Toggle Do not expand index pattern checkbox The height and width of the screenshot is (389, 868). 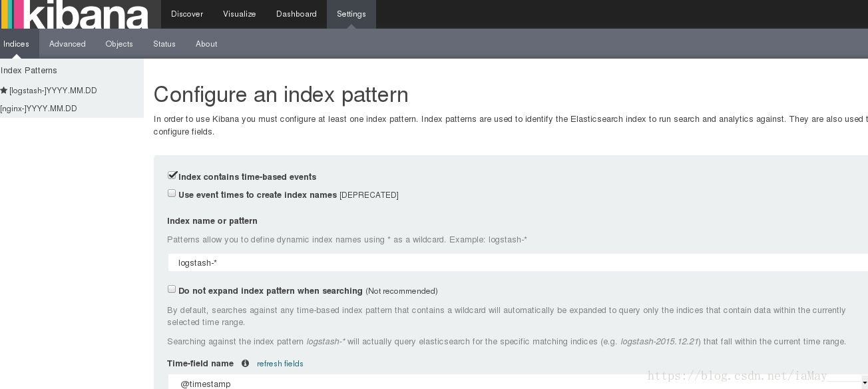tap(172, 289)
